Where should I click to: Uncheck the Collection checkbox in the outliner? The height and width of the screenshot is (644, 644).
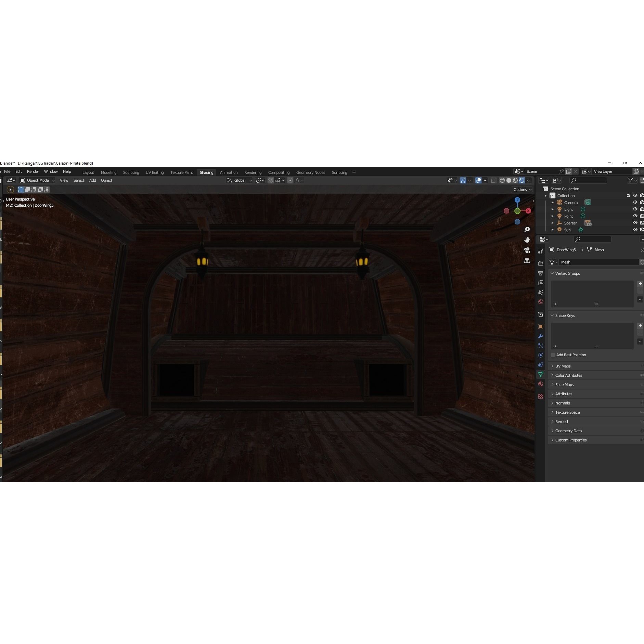pos(629,195)
